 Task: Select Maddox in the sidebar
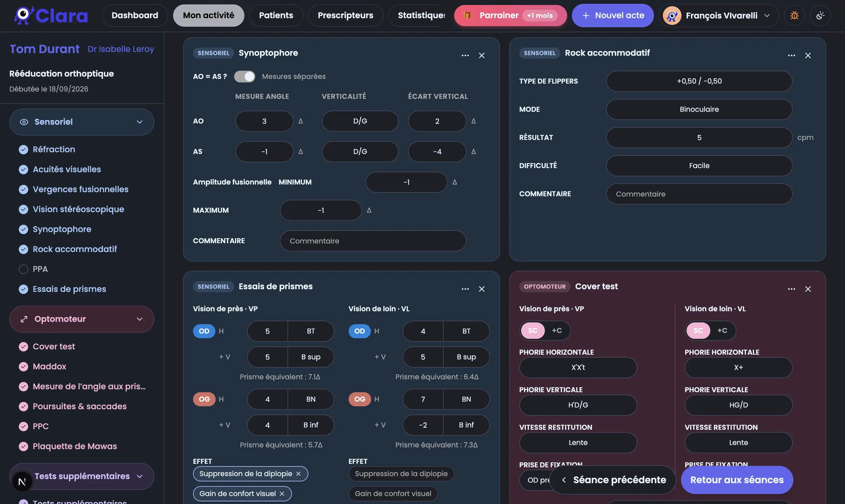click(x=49, y=366)
